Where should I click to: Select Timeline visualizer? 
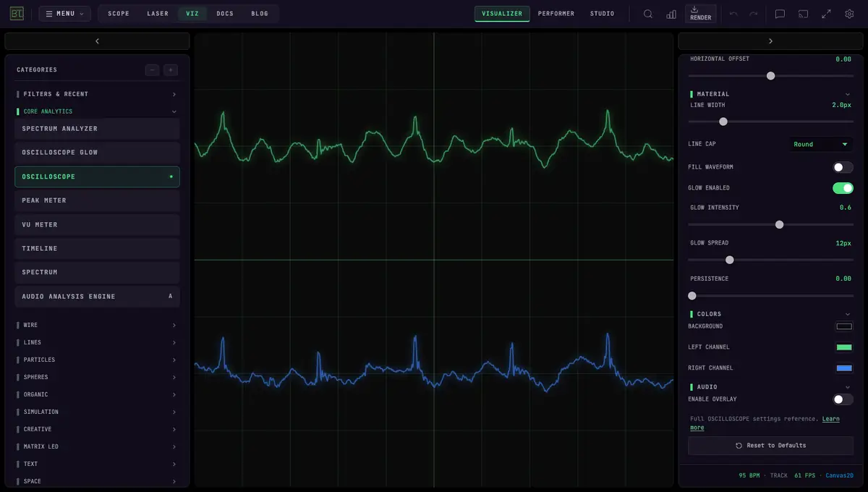pos(97,248)
